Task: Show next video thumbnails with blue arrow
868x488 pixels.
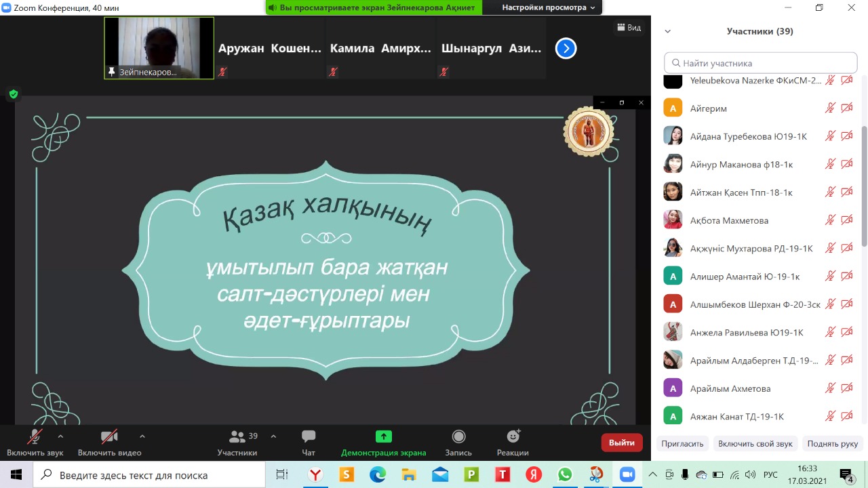Action: point(566,48)
